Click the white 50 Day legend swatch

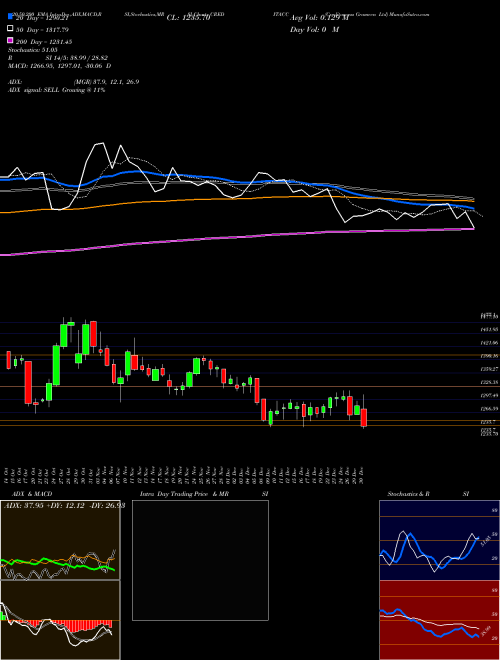point(10,29)
